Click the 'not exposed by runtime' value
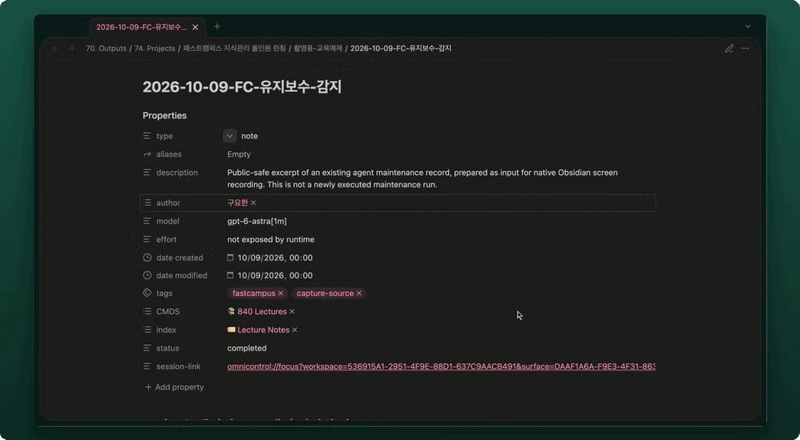The image size is (800, 440). (271, 239)
